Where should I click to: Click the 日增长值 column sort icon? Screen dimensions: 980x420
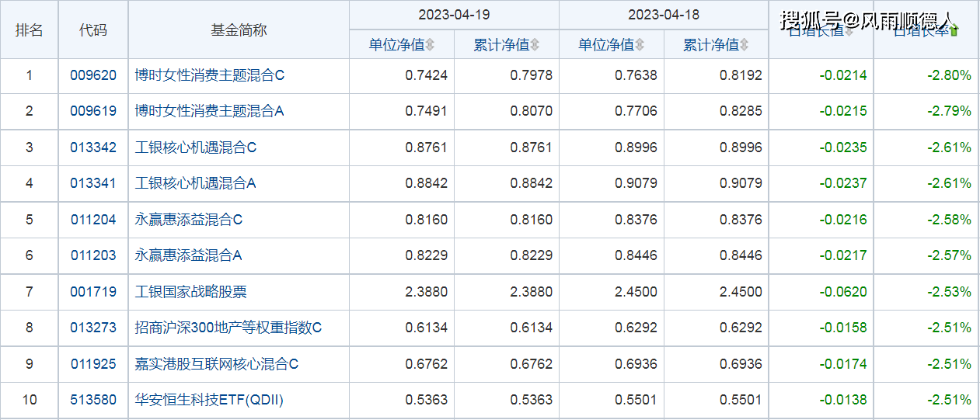point(849,32)
